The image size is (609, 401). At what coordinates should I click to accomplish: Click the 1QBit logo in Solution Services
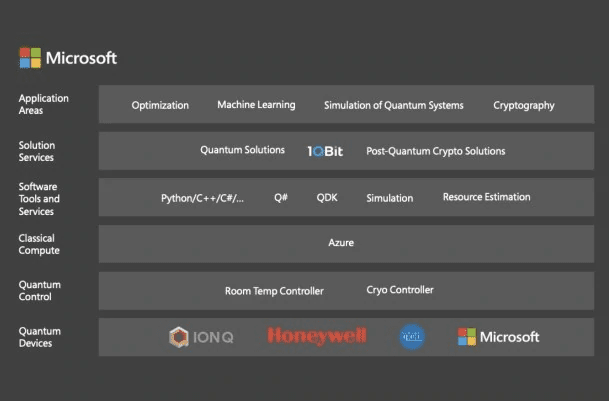click(325, 151)
